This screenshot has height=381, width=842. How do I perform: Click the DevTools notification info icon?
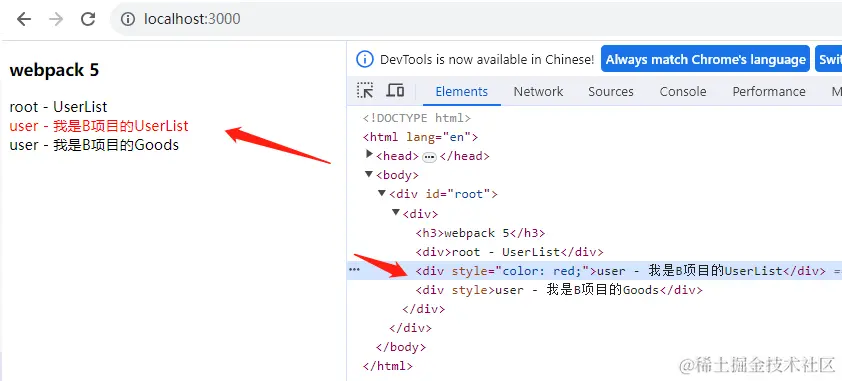coord(365,60)
